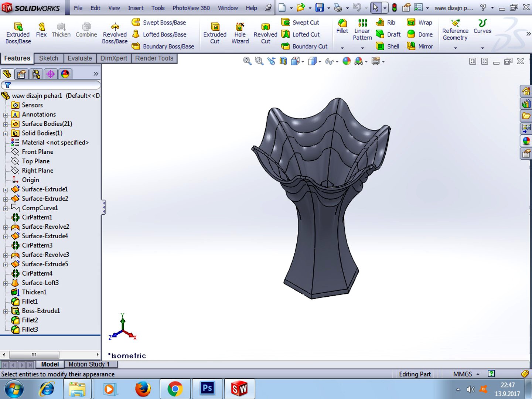Viewport: 532px width, 399px height.
Task: Select the Draft tool
Action: click(388, 34)
